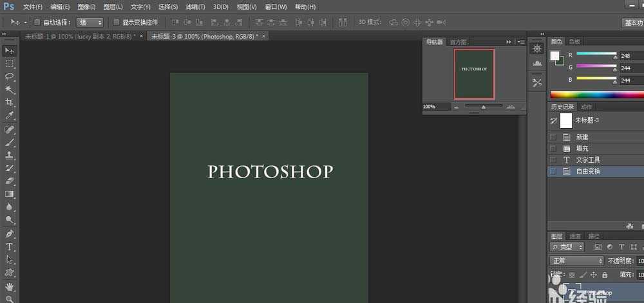644x303 pixels.
Task: Expand the 类型 layer filter dropdown
Action: pos(567,247)
